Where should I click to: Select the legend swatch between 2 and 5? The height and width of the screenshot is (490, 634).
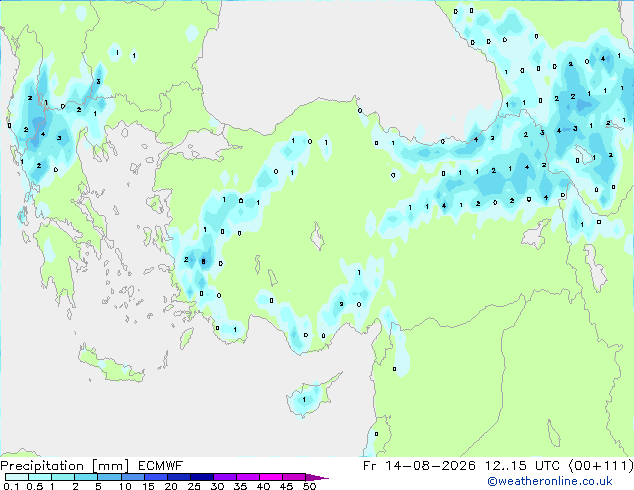coord(86,477)
